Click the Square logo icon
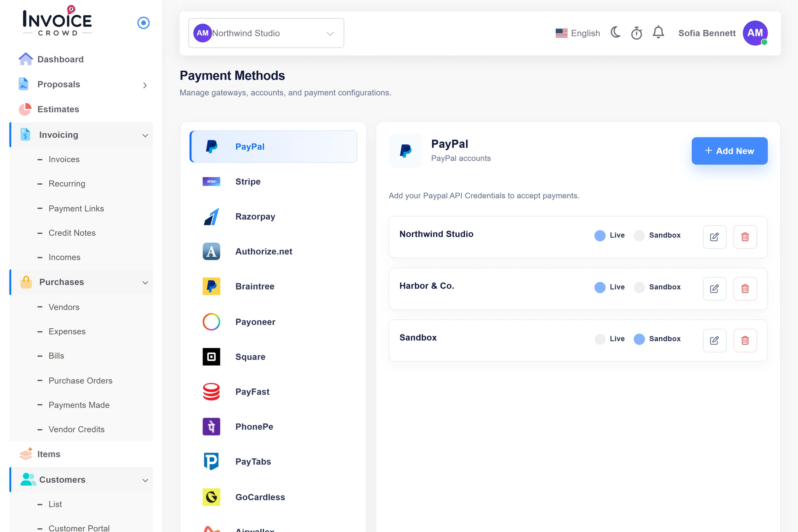Screen dimensions: 798x532 point(211,357)
